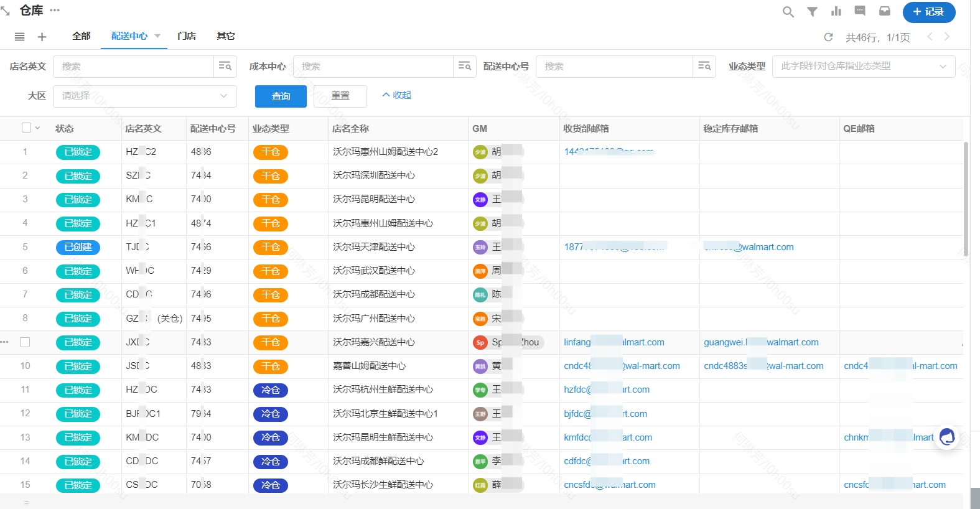Open the inbox tray icon
The height and width of the screenshot is (509, 980).
click(884, 11)
